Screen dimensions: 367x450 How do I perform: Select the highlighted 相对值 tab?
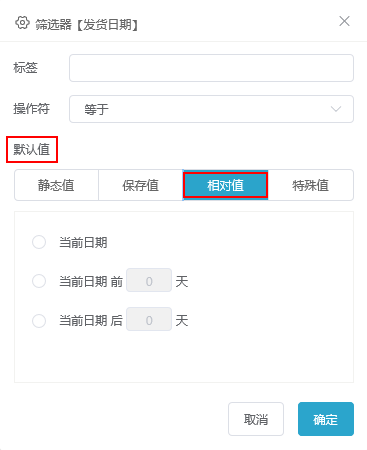[x=225, y=185]
